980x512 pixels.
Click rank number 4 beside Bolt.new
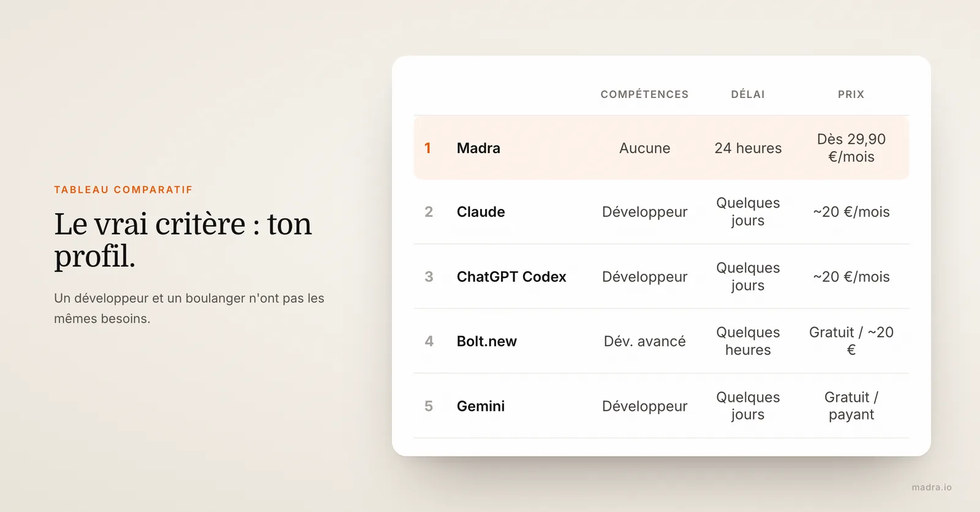429,341
